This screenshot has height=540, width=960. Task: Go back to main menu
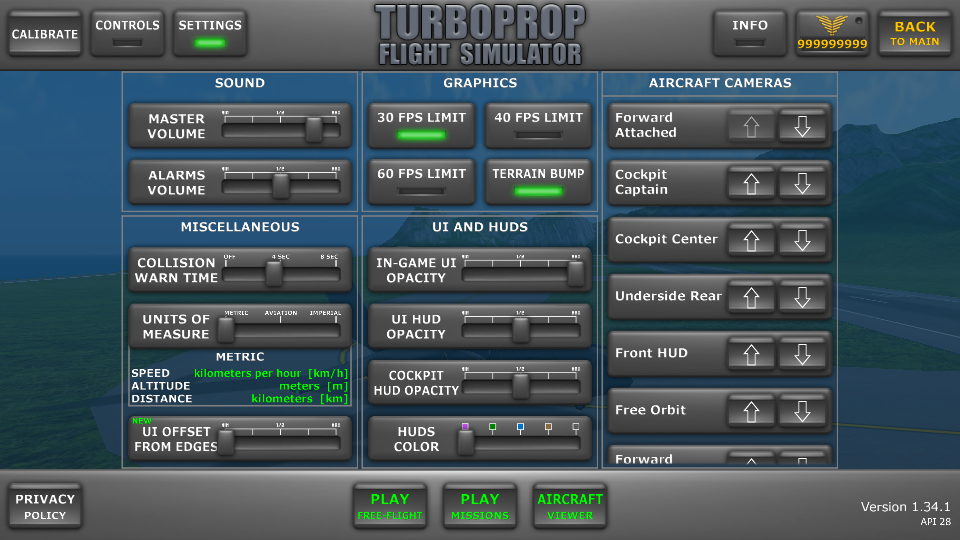[915, 33]
